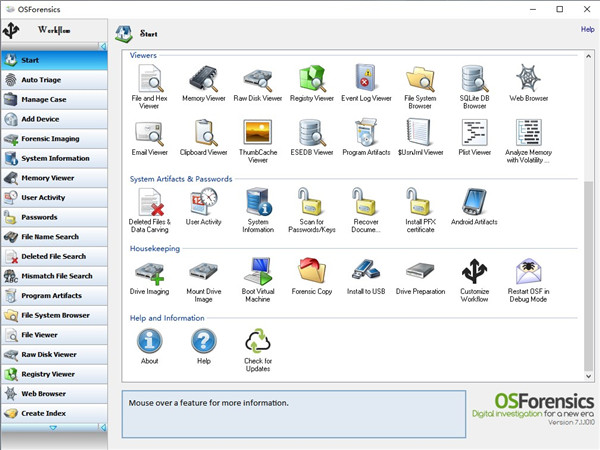Screen dimensions: 600x450
Task: Start Scan for Passwords/Keys
Action: click(312, 202)
